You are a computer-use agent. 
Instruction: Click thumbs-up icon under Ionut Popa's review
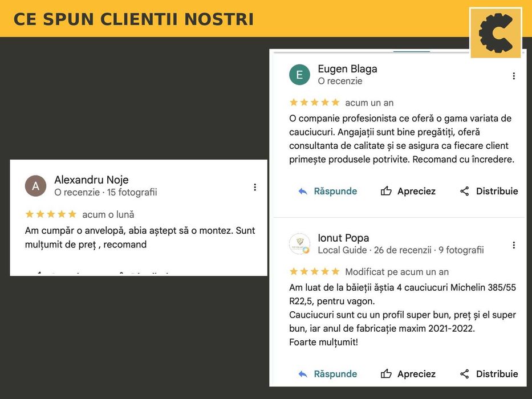pyautogui.click(x=386, y=374)
